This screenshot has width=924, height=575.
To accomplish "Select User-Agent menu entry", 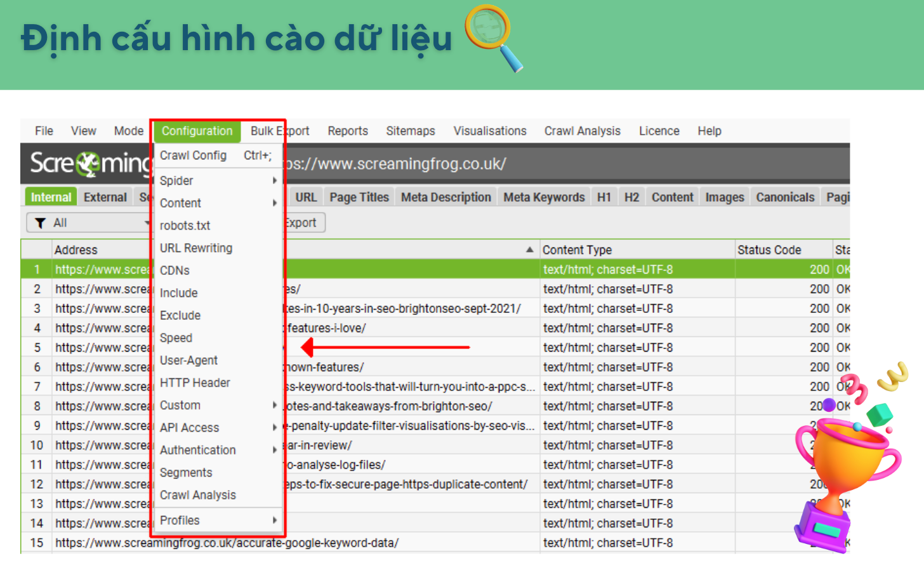I will [217, 360].
